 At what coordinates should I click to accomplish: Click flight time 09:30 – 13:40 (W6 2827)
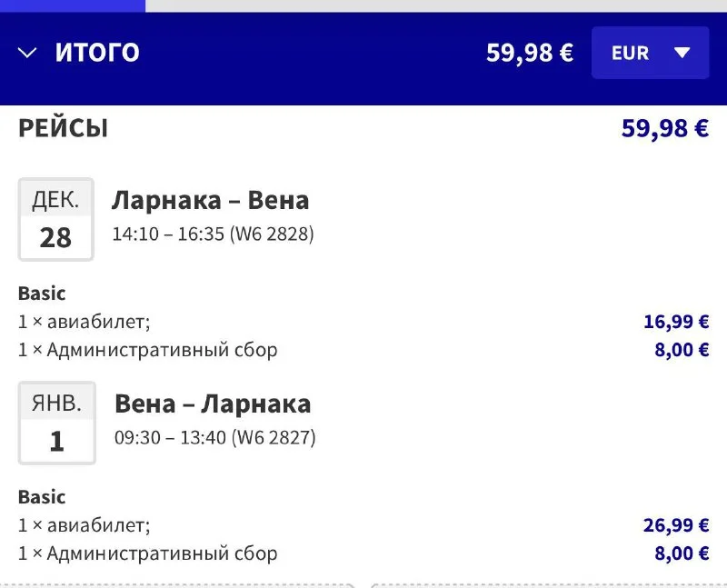pyautogui.click(x=214, y=437)
